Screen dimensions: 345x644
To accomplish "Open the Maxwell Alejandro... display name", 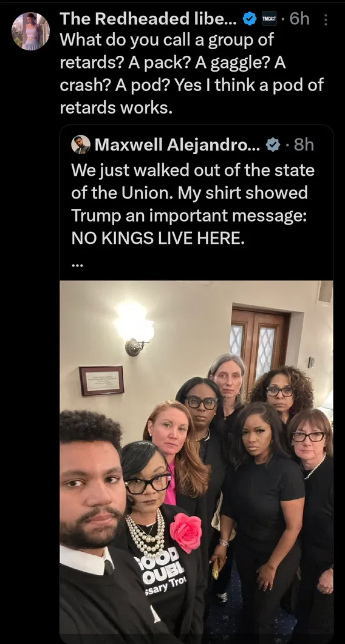I will [177, 144].
